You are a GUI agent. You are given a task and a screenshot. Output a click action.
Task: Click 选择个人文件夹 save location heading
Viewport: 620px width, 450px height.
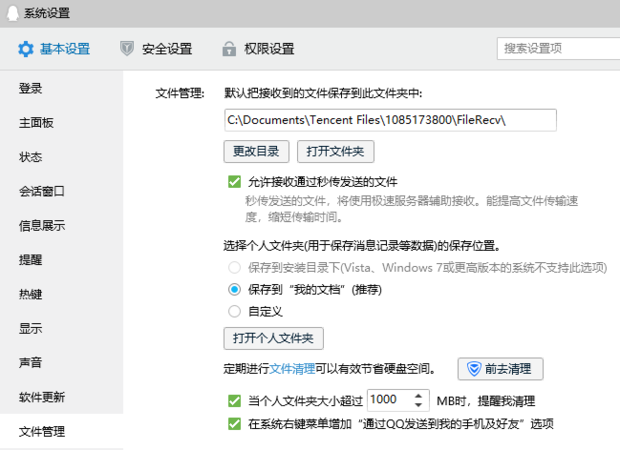pos(362,246)
